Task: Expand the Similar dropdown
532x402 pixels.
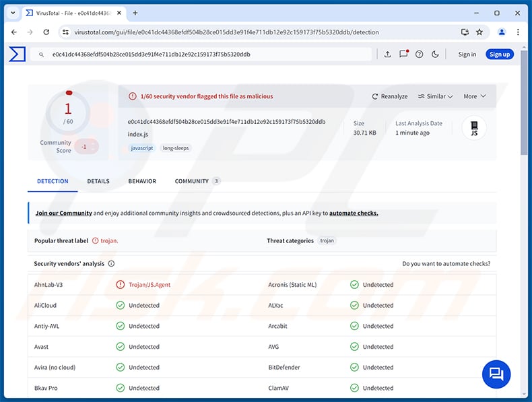Action: pyautogui.click(x=435, y=96)
